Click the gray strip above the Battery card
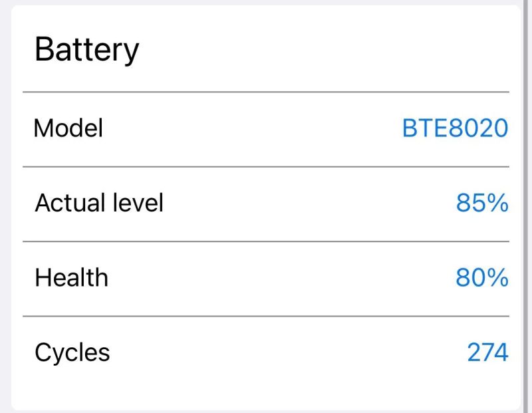 point(266,2)
